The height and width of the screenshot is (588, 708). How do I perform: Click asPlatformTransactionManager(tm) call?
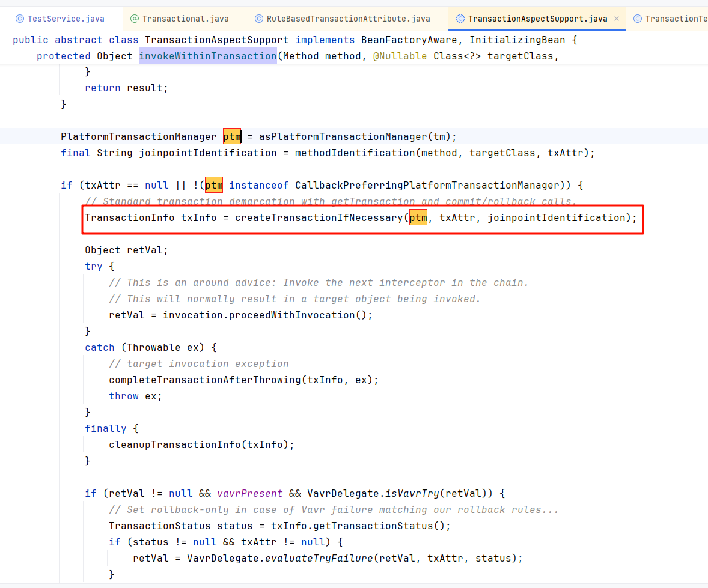355,137
